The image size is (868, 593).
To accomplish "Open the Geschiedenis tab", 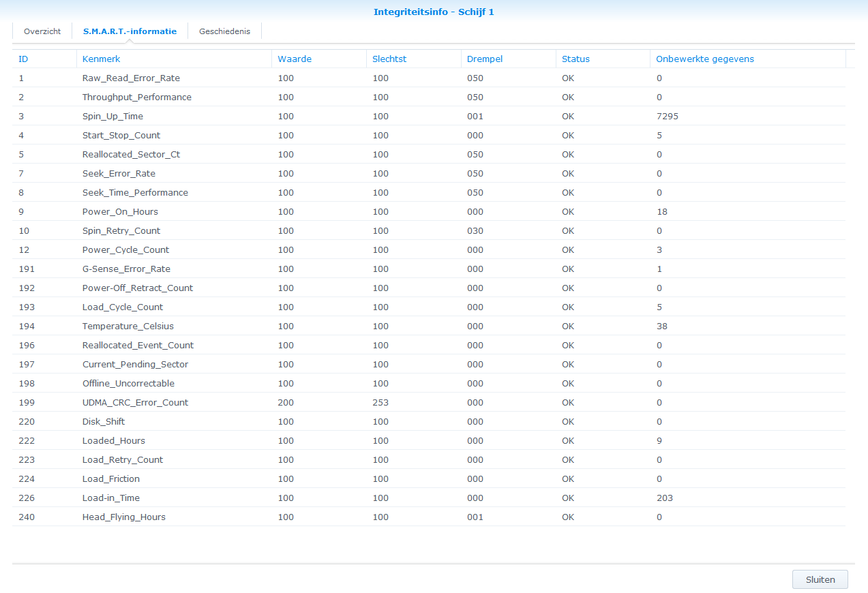I will pyautogui.click(x=224, y=31).
